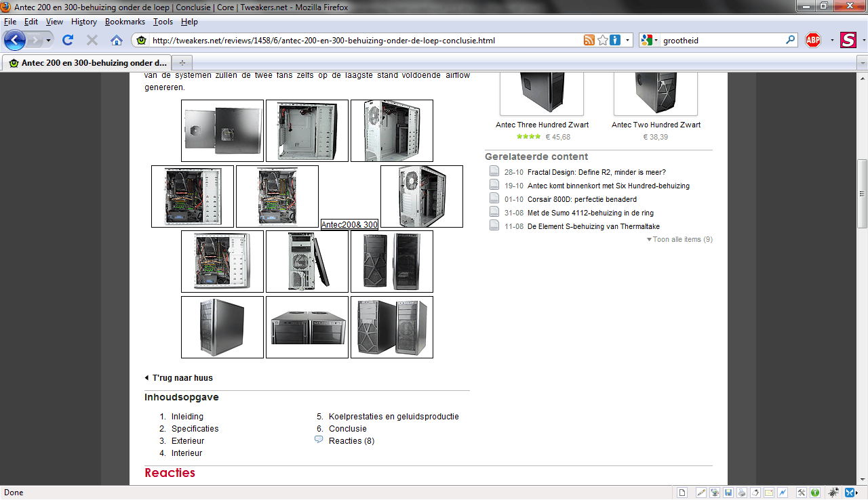868x500 pixels.
Task: Open 'De Element S-behuizing van Thermaltake' link
Action: pyautogui.click(x=593, y=226)
